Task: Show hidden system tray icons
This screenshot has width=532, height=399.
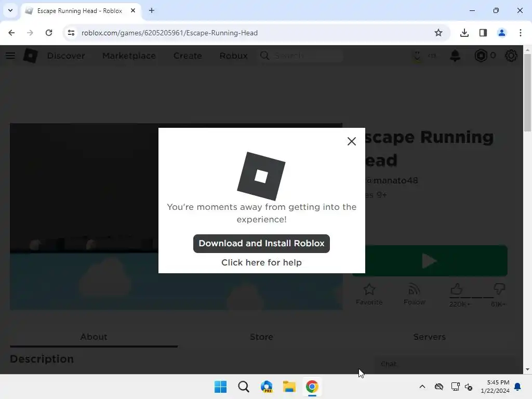Action: click(x=422, y=387)
